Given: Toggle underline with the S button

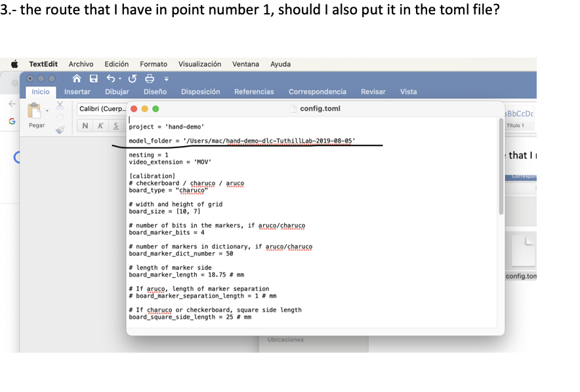Looking at the screenshot, I should coord(115,125).
